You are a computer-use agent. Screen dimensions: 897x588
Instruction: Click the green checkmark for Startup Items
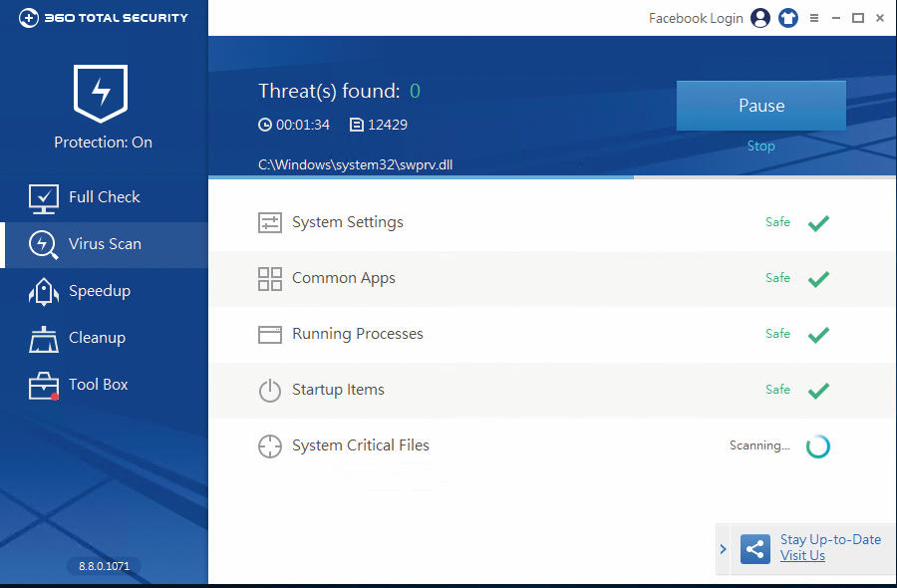tap(818, 391)
